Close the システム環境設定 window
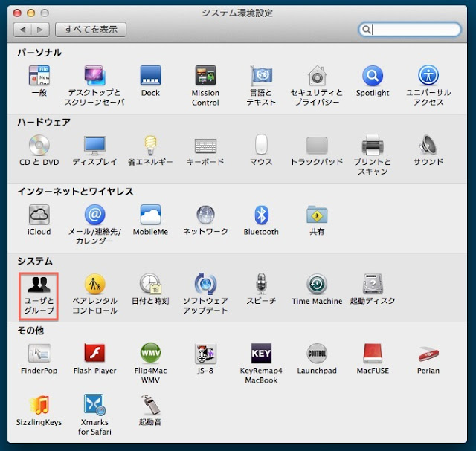476x451 pixels. click(17, 13)
